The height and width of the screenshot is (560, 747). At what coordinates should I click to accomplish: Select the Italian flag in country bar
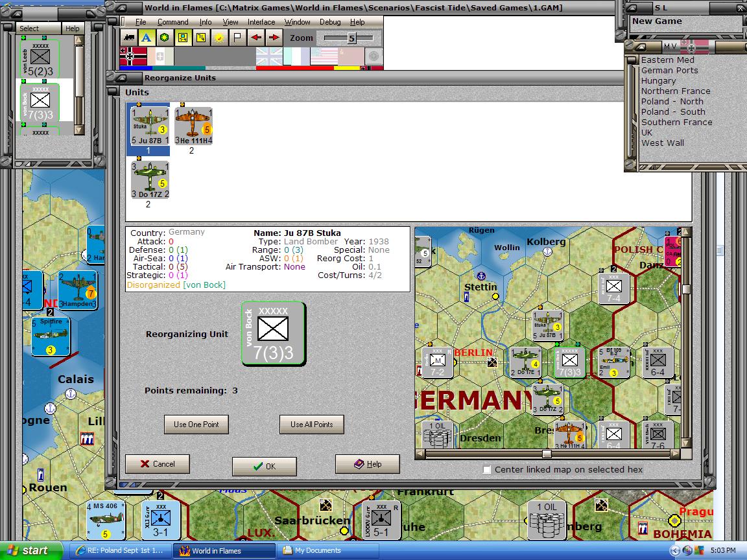[x=161, y=56]
